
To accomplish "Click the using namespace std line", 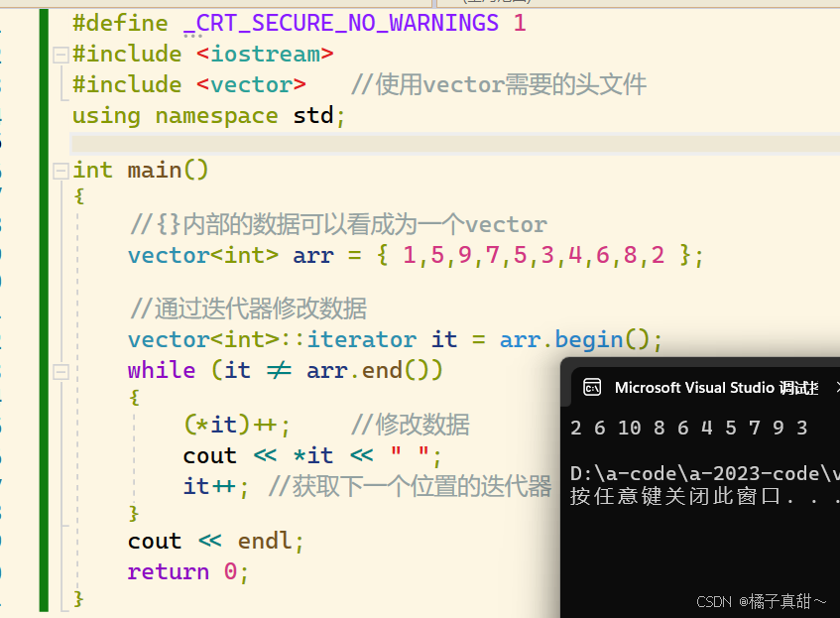I will tap(208, 115).
